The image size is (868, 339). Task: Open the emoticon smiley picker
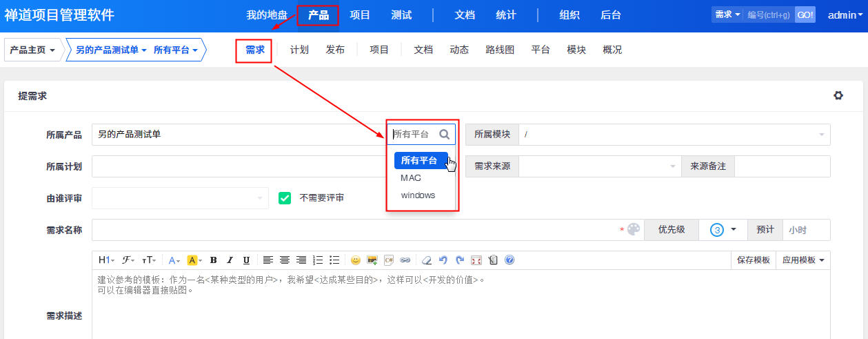tap(356, 260)
